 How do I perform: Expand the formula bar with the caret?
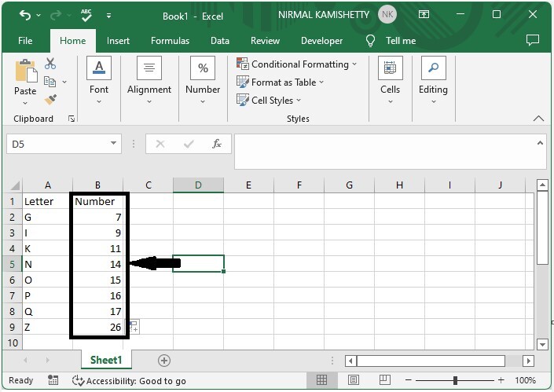(540, 143)
